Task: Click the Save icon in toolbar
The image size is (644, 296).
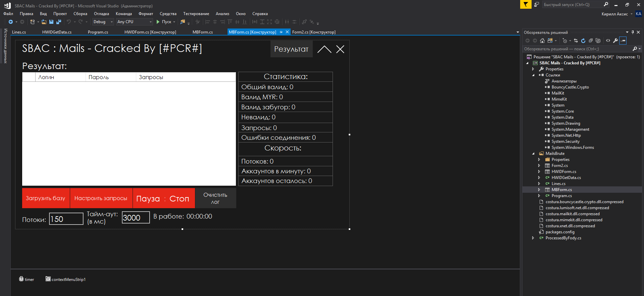Action: coord(51,22)
